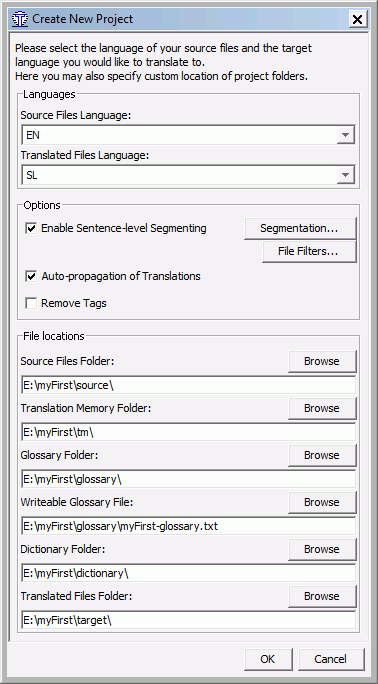The width and height of the screenshot is (378, 684).
Task: Select the EN source language combo box
Action: [188, 135]
